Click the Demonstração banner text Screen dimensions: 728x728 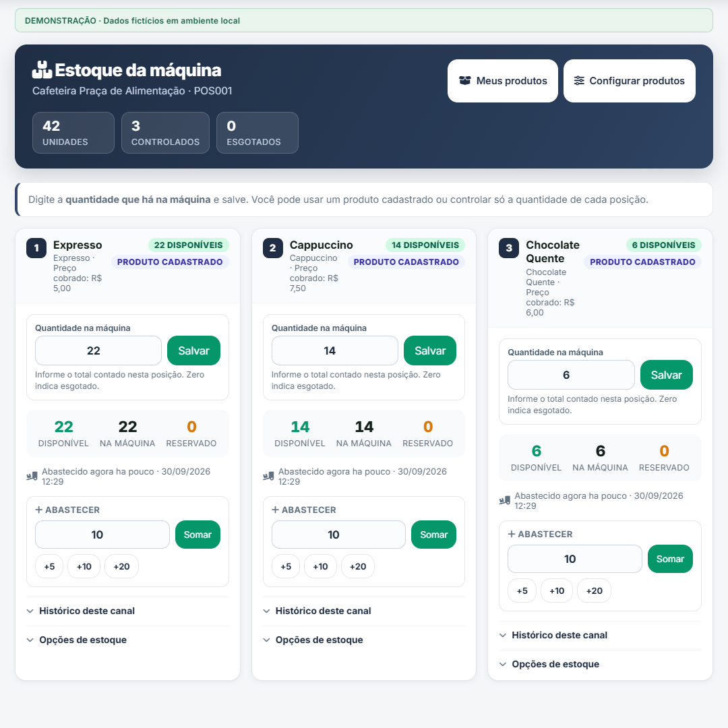click(x=132, y=21)
